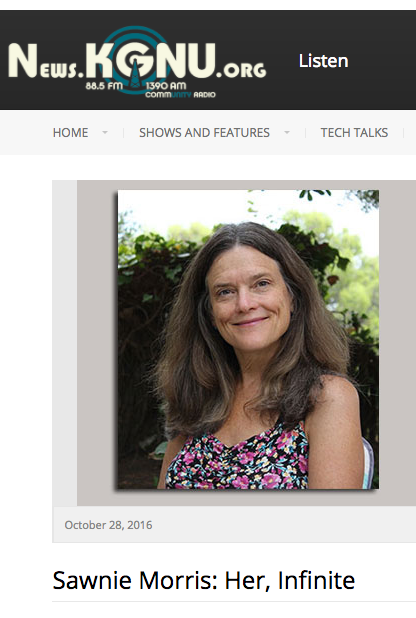The height and width of the screenshot is (618, 416).
Task: Expand the dropdown arrow beside HOME
Action: point(105,133)
